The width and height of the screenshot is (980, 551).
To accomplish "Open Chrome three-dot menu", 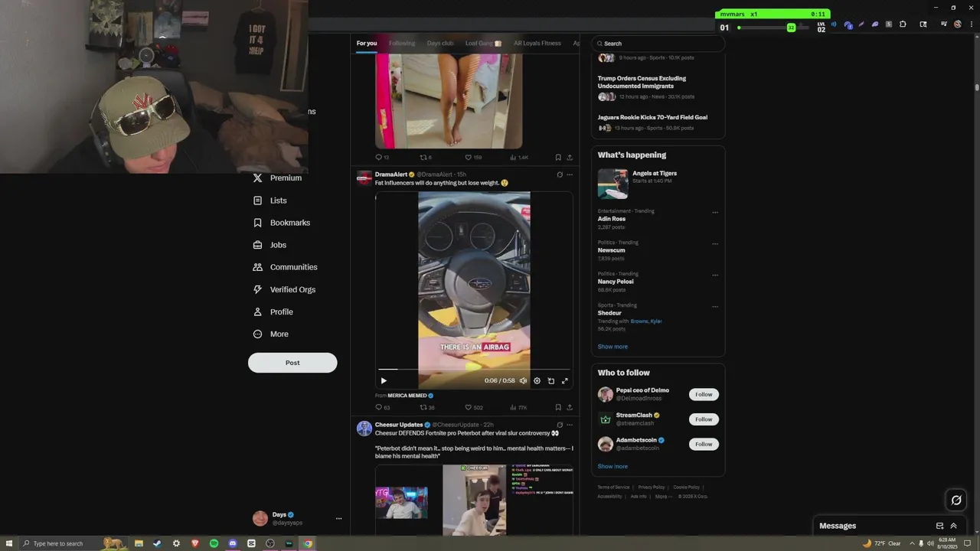I will [972, 24].
